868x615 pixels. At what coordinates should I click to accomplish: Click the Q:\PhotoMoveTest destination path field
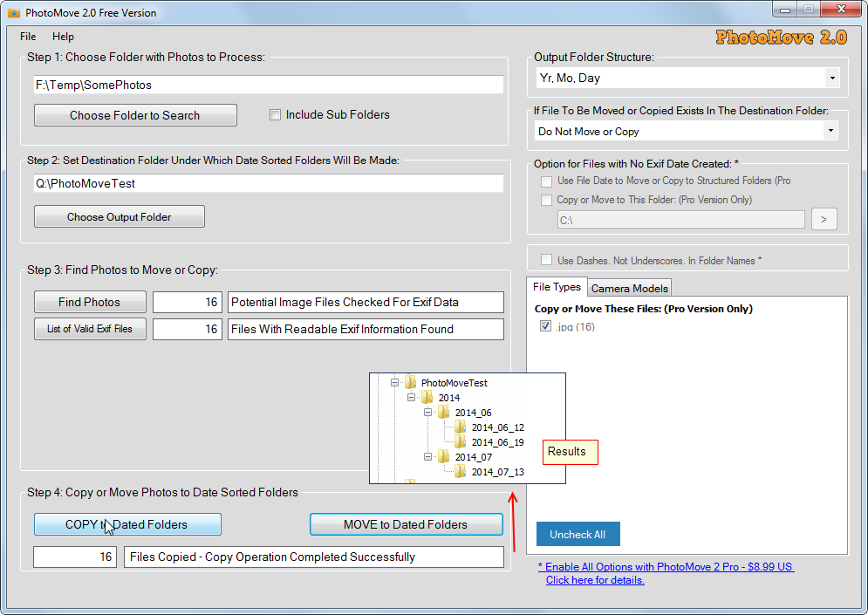tap(269, 183)
